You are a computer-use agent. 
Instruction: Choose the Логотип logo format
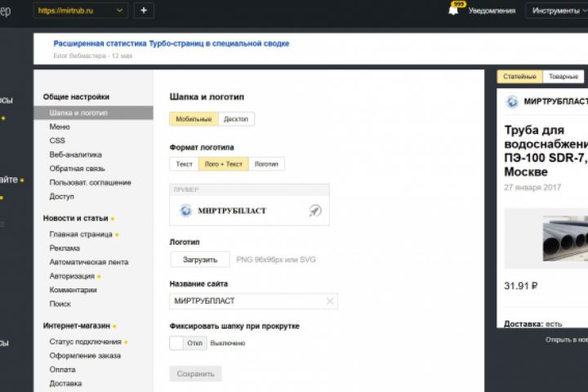point(266,164)
